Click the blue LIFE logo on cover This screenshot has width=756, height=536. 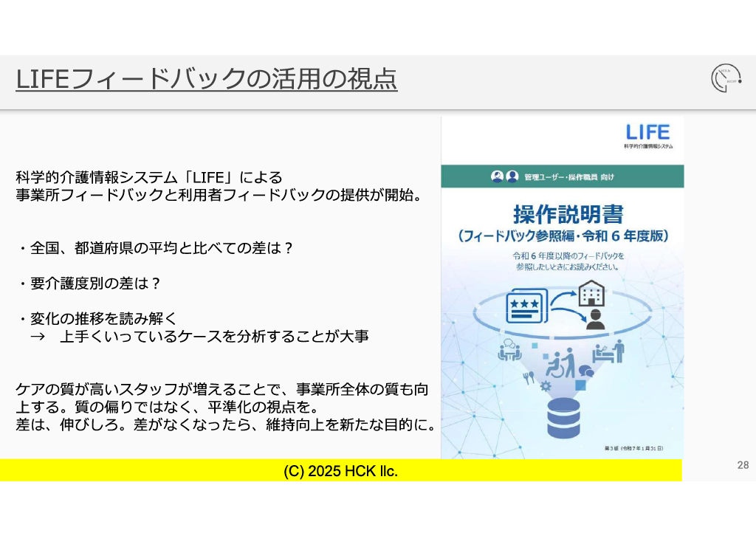pyautogui.click(x=647, y=132)
